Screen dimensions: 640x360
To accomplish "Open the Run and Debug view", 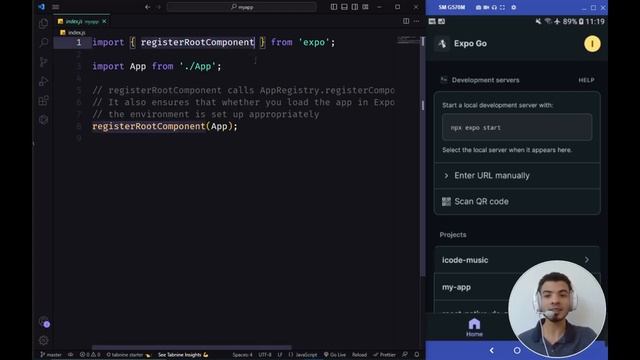I will (43, 81).
